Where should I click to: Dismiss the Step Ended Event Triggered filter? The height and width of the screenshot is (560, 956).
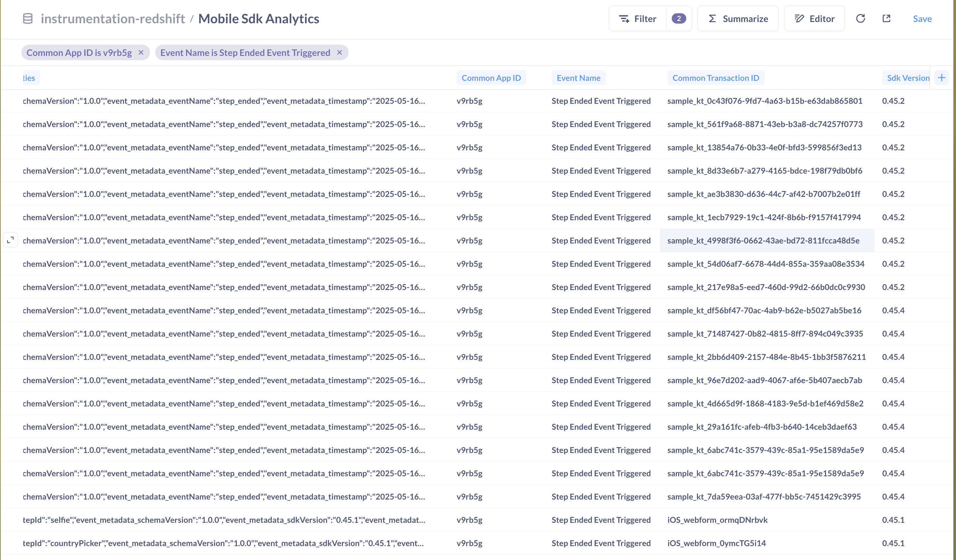tap(339, 53)
